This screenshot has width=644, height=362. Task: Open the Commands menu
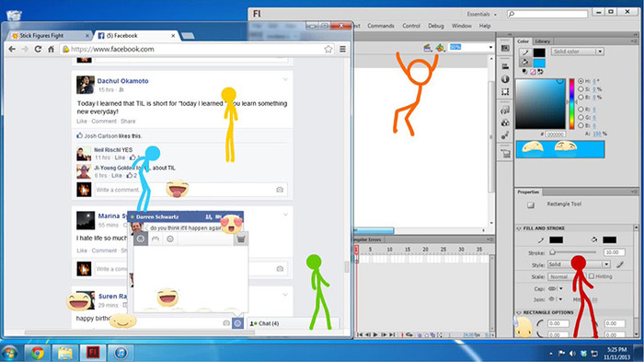(x=381, y=26)
